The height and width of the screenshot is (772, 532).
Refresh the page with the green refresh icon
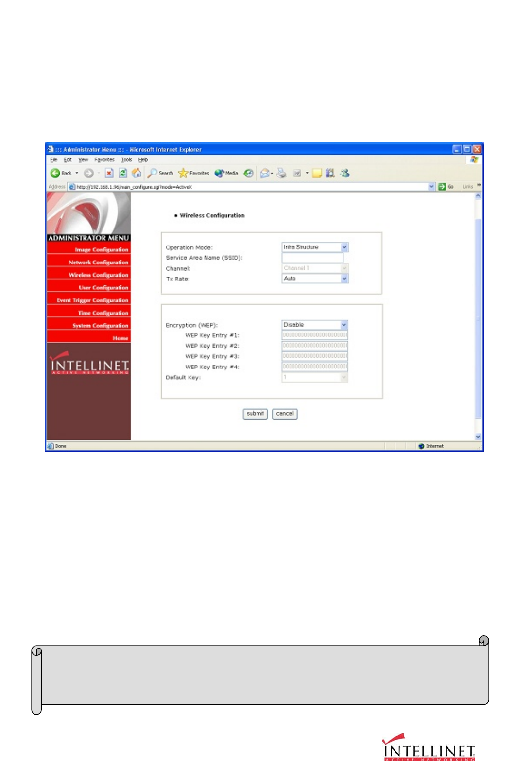coord(123,173)
